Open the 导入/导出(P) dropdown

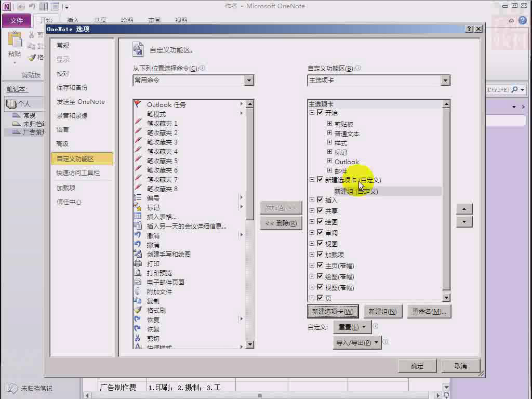[x=357, y=343]
